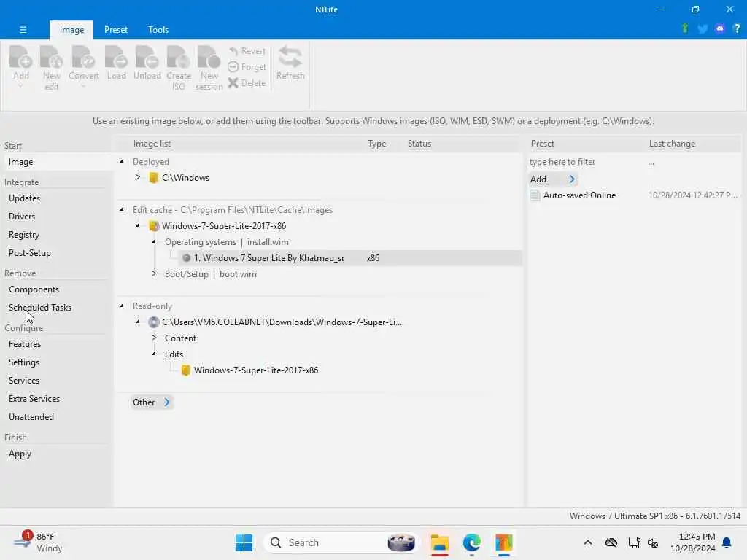
Task: Click the Last change column header
Action: click(x=672, y=144)
